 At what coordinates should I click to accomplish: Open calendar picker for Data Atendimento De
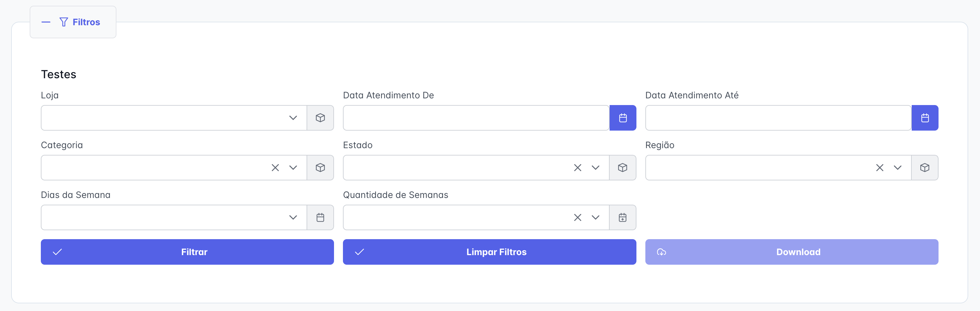pyautogui.click(x=623, y=118)
